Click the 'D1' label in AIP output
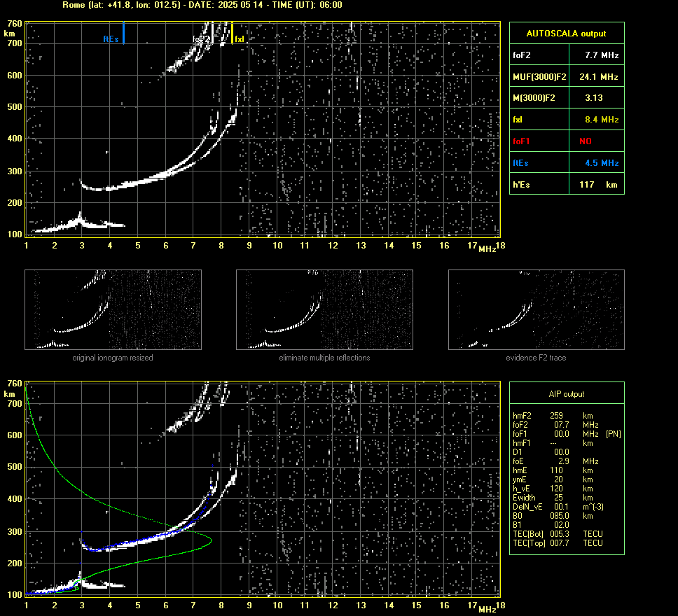The image size is (678, 616). point(517,451)
